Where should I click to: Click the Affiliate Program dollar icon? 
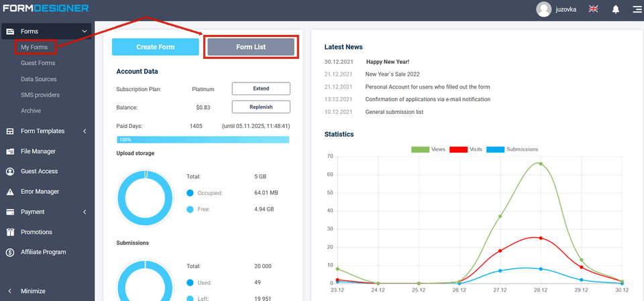[10, 252]
